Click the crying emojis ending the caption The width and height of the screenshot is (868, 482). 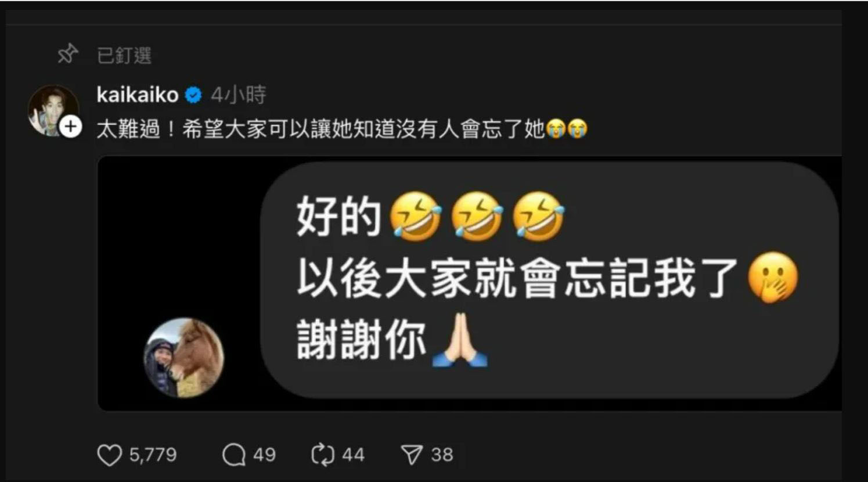point(567,128)
